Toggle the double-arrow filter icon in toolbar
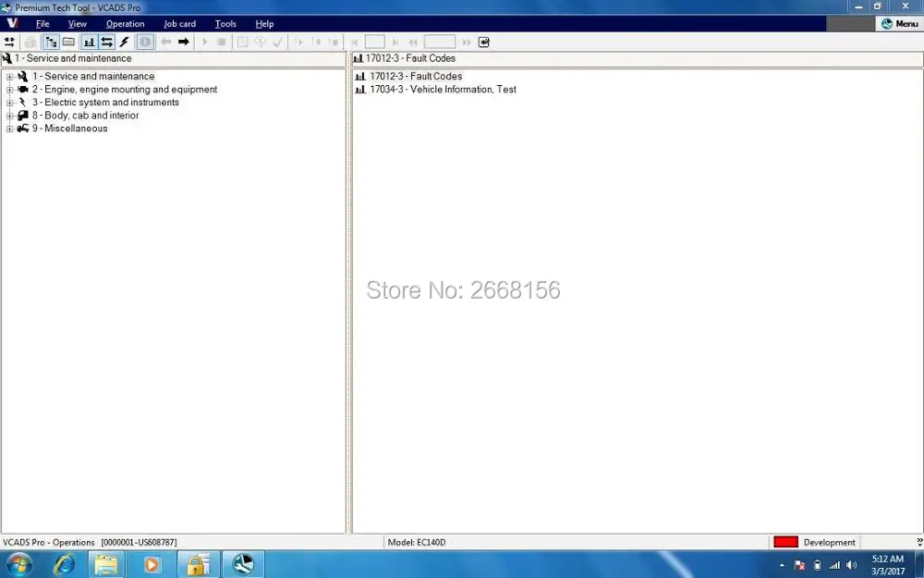Viewport: 924px width, 578px height. (x=106, y=42)
